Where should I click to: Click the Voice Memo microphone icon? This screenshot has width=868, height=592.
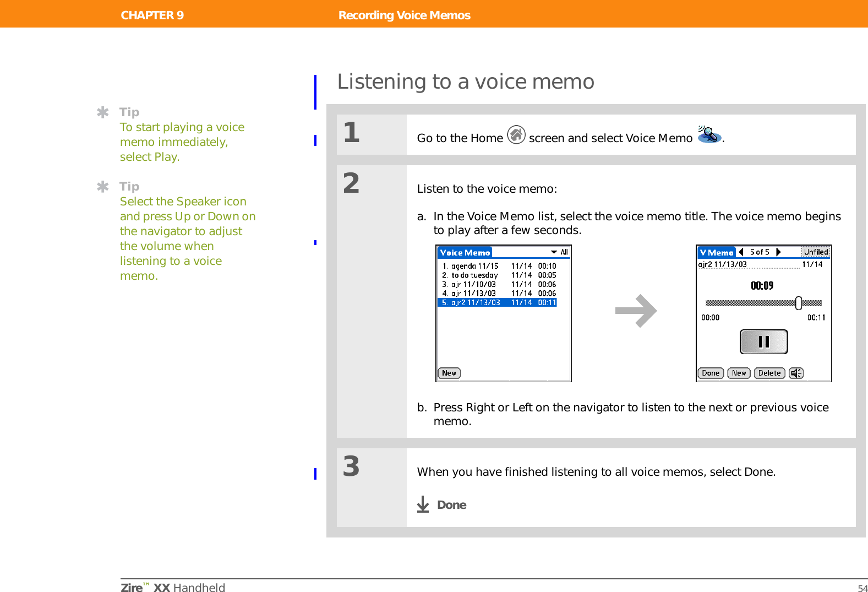709,134
